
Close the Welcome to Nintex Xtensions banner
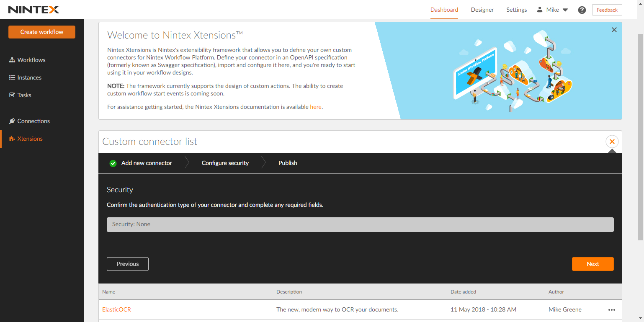point(614,30)
